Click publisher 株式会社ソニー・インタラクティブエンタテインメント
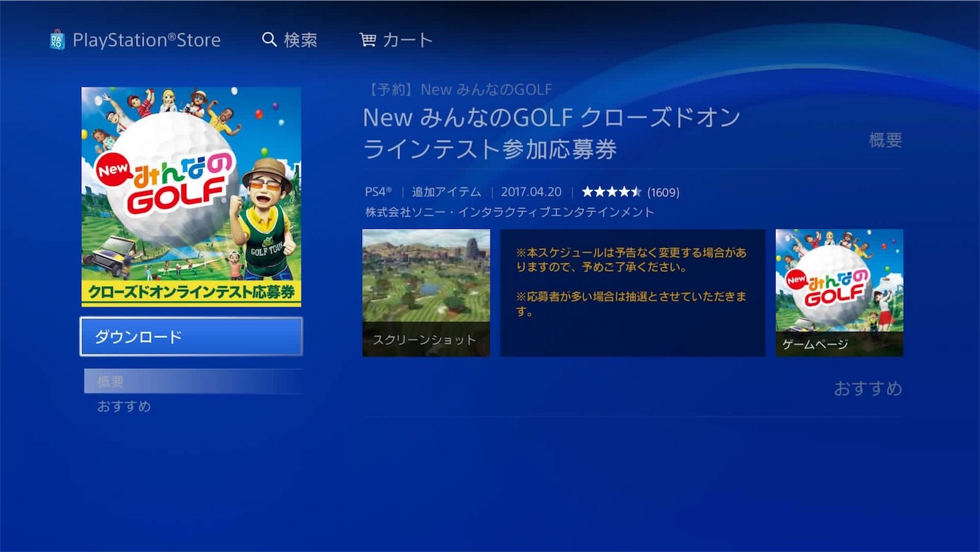Screen dimensions: 980x552 [510, 213]
